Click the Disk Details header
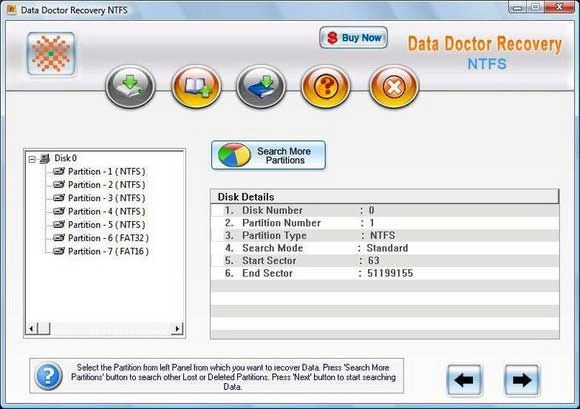 pyautogui.click(x=385, y=197)
